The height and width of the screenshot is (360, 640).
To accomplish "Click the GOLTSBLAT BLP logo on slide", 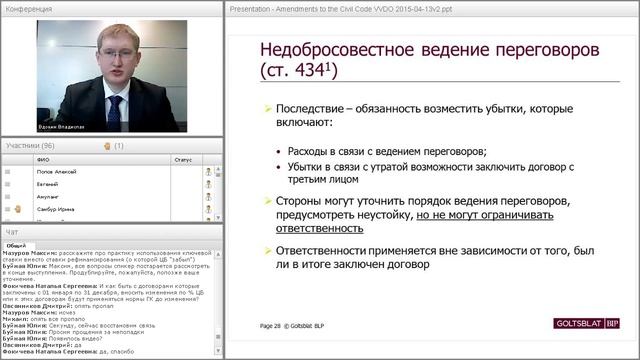I will [587, 323].
